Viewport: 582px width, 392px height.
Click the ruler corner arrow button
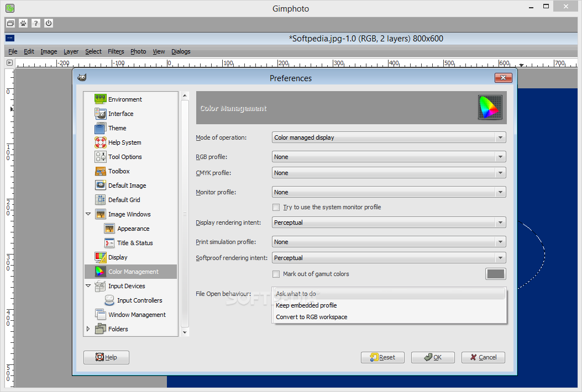[9, 63]
